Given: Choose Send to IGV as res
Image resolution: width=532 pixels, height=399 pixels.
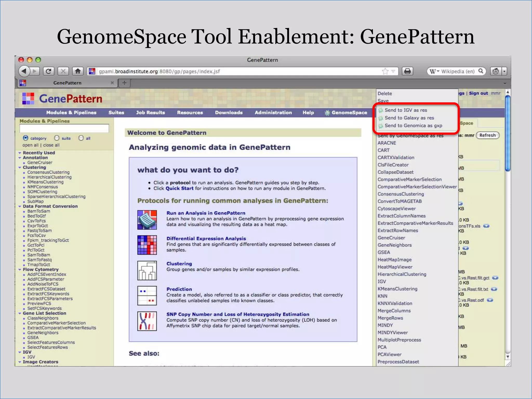Looking at the screenshot, I should click(x=406, y=110).
